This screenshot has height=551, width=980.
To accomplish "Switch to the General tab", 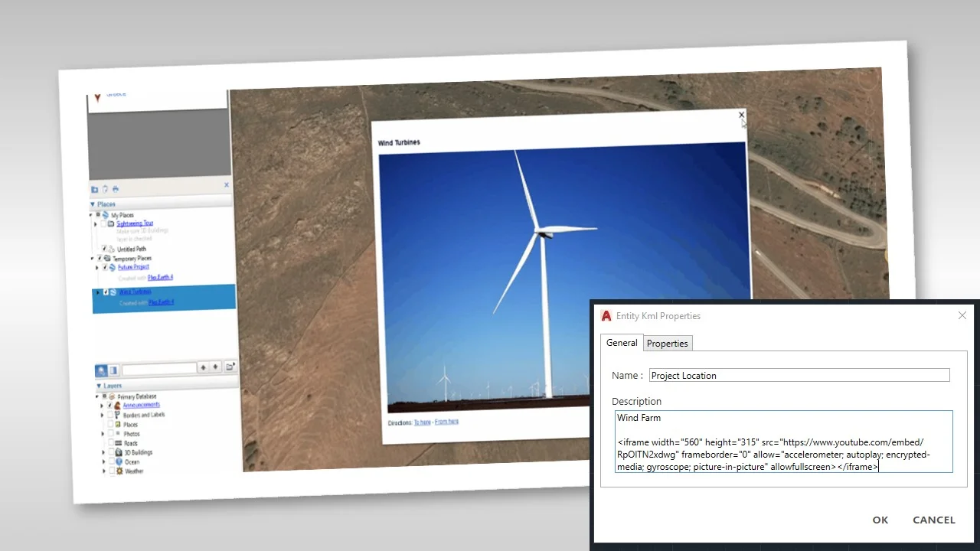I will tap(622, 343).
